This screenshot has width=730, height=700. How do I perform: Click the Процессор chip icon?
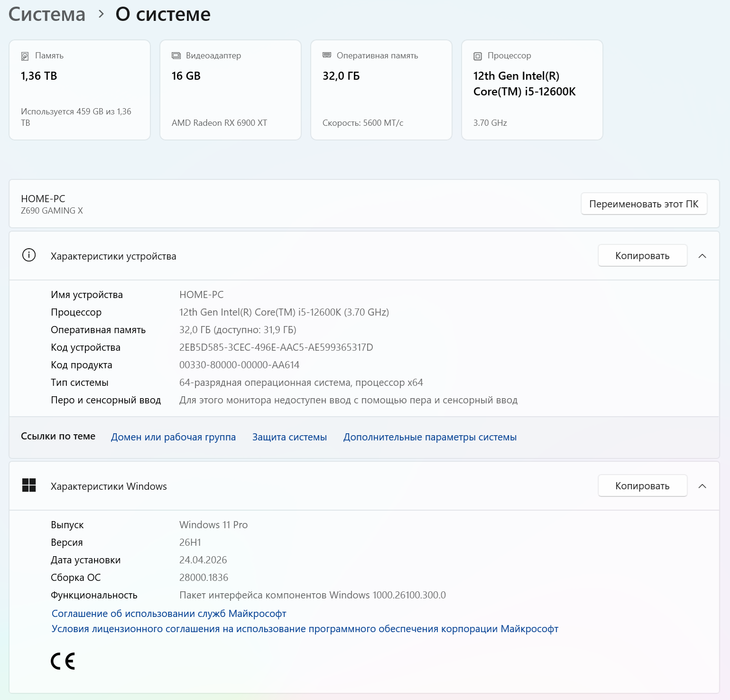click(478, 56)
